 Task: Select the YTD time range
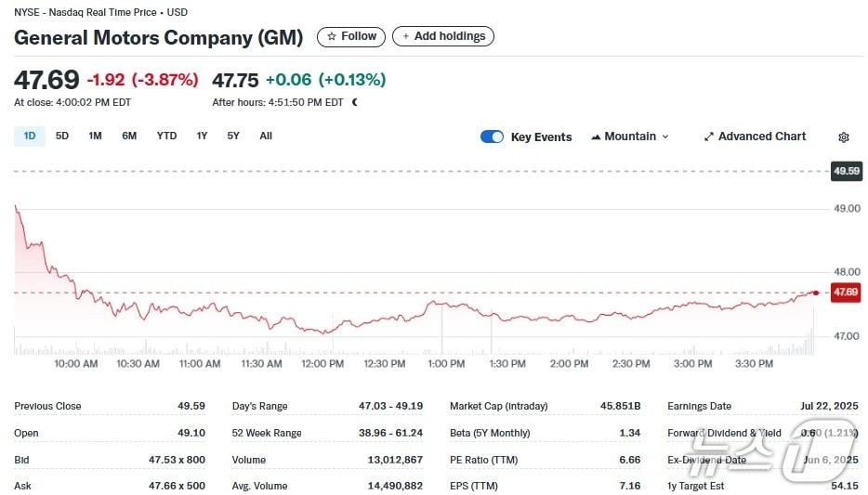pos(166,136)
